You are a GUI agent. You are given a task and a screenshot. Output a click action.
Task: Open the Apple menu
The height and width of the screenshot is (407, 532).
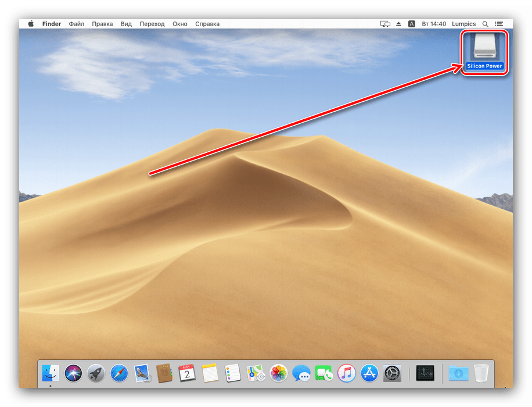(31, 24)
